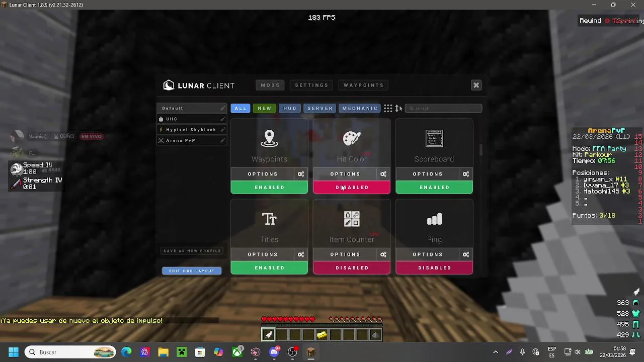The width and height of the screenshot is (644, 362).
Task: Open Hit Color Options button
Action: click(345, 174)
